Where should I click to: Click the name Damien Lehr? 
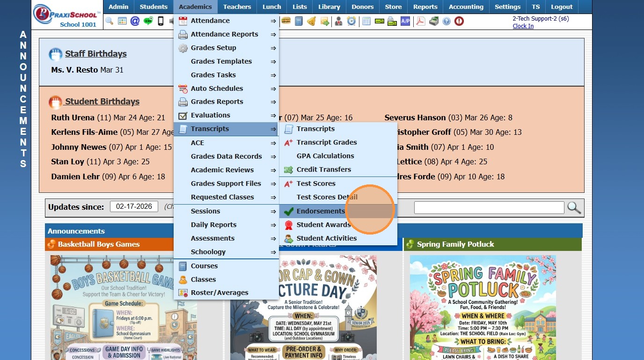[x=75, y=177]
